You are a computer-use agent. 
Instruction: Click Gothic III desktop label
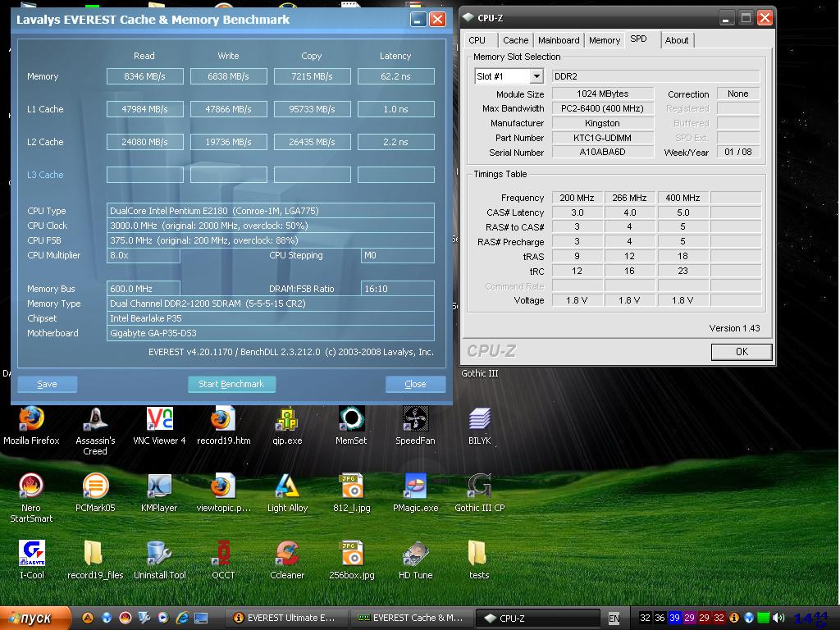click(479, 373)
